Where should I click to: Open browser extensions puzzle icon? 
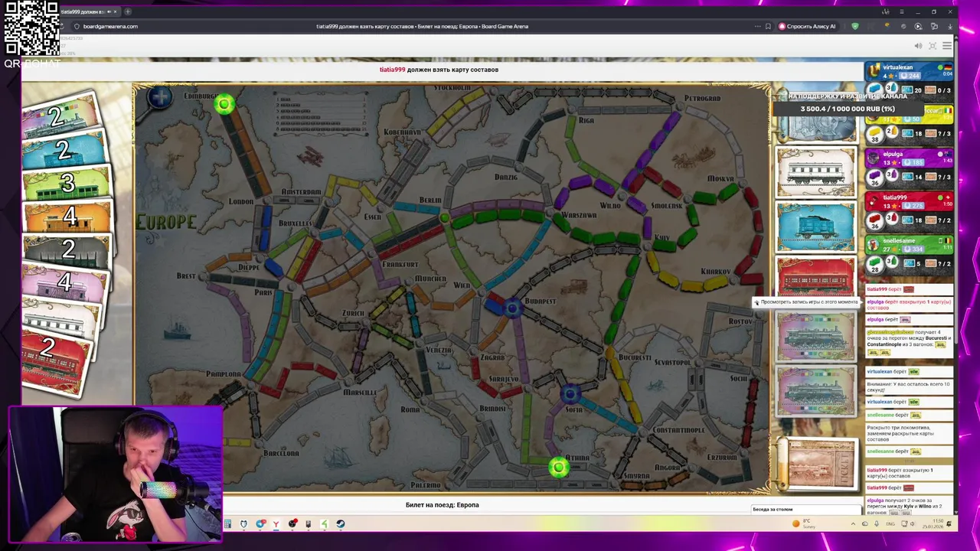tap(934, 26)
